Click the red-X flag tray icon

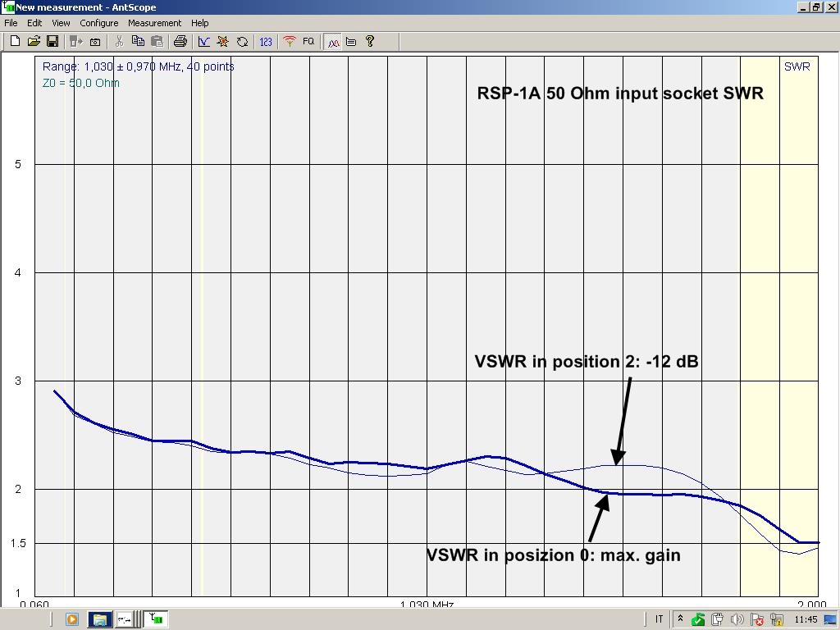[756, 619]
